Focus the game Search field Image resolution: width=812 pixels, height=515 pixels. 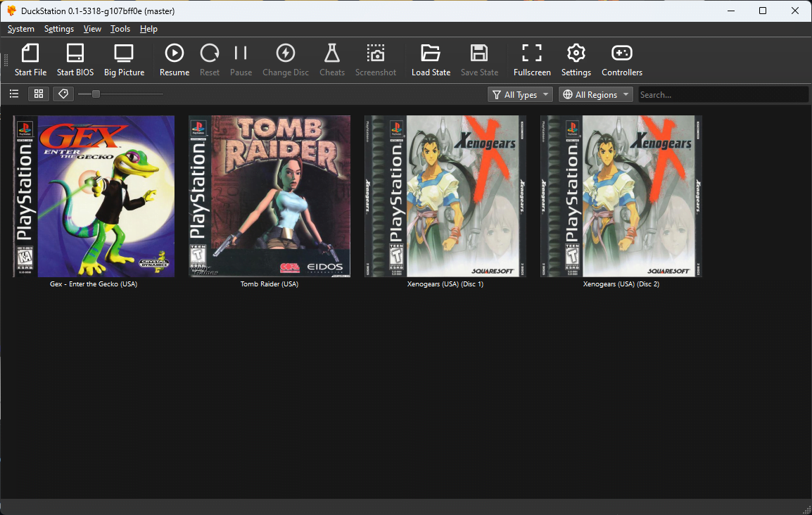(x=723, y=94)
